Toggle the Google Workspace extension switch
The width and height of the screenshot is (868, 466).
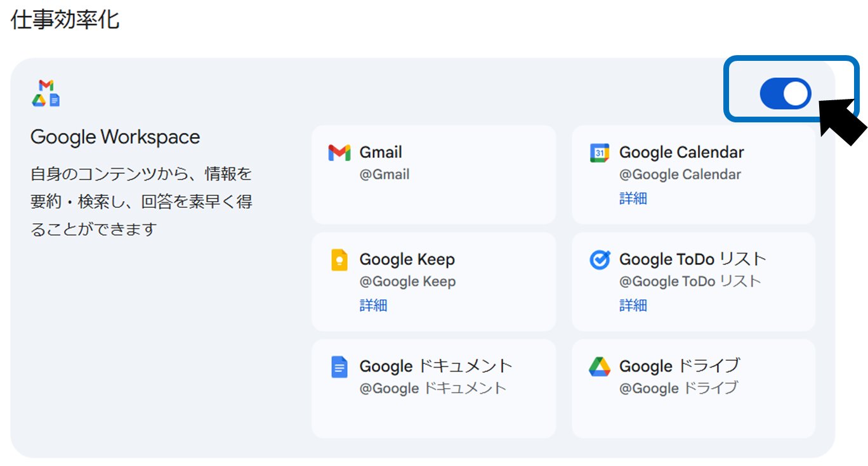click(x=786, y=94)
